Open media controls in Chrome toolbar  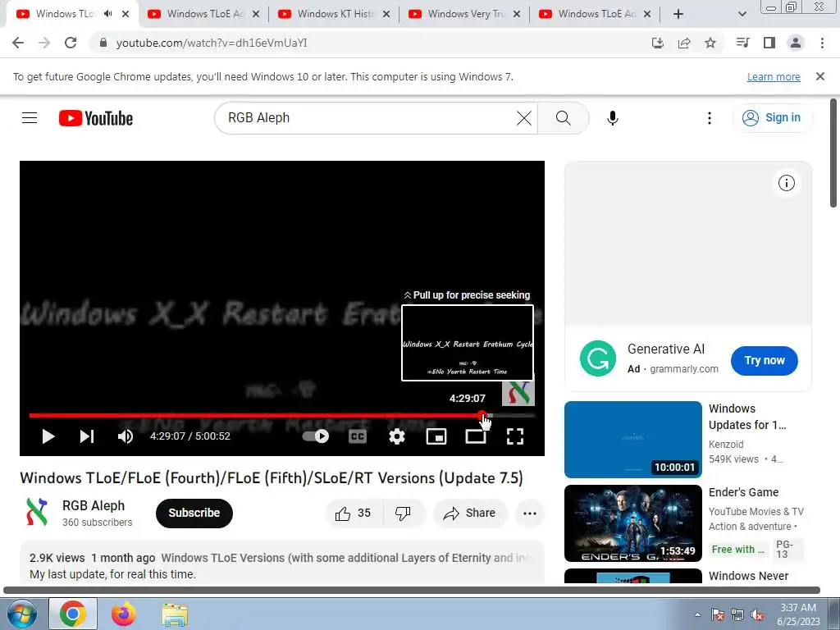coord(743,43)
